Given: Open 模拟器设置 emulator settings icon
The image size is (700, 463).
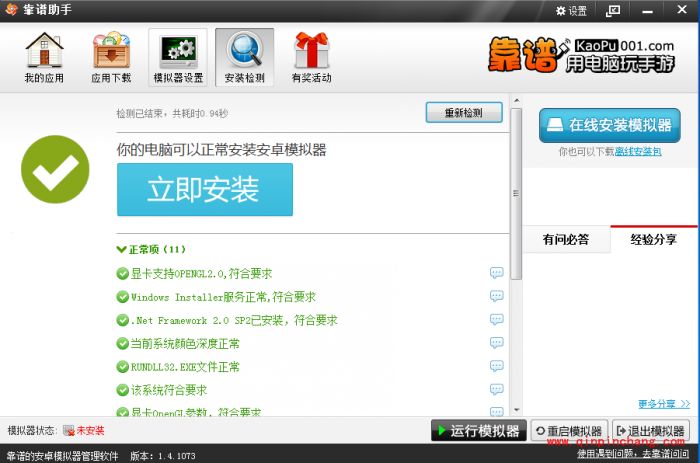Looking at the screenshot, I should point(178,58).
